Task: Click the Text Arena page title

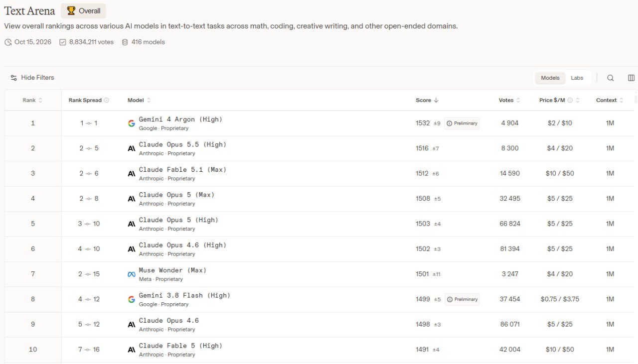Action: [x=29, y=11]
